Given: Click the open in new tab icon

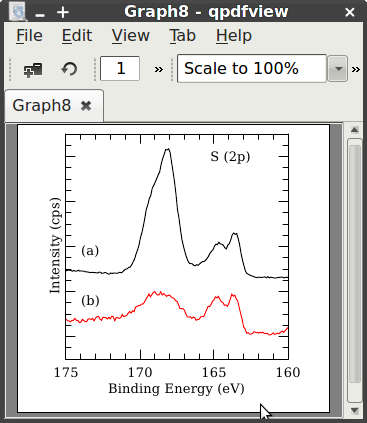Looking at the screenshot, I should tap(33, 69).
